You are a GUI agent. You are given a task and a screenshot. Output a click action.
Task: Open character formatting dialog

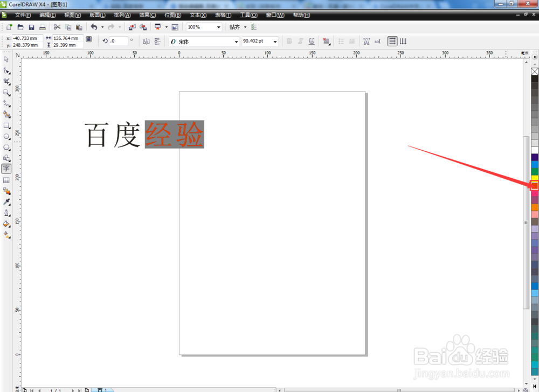tap(367, 41)
